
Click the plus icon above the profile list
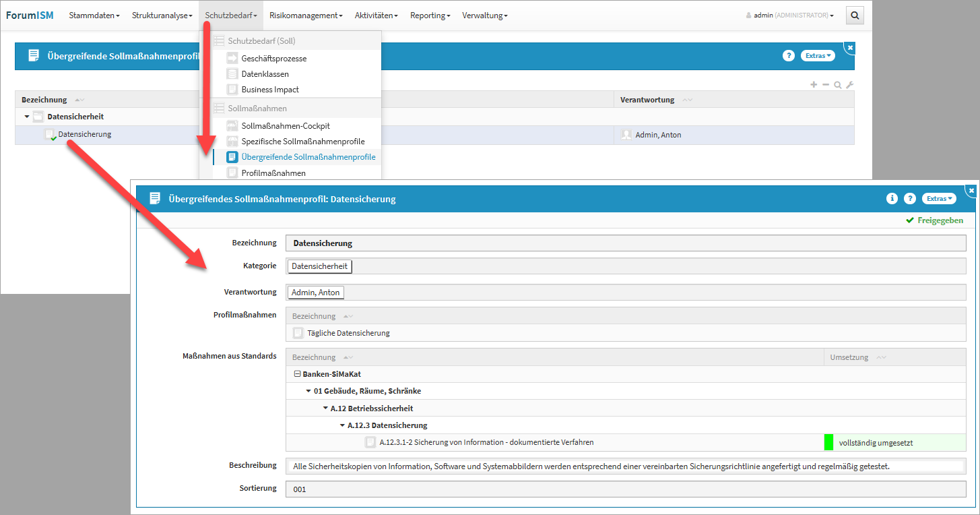tap(814, 85)
